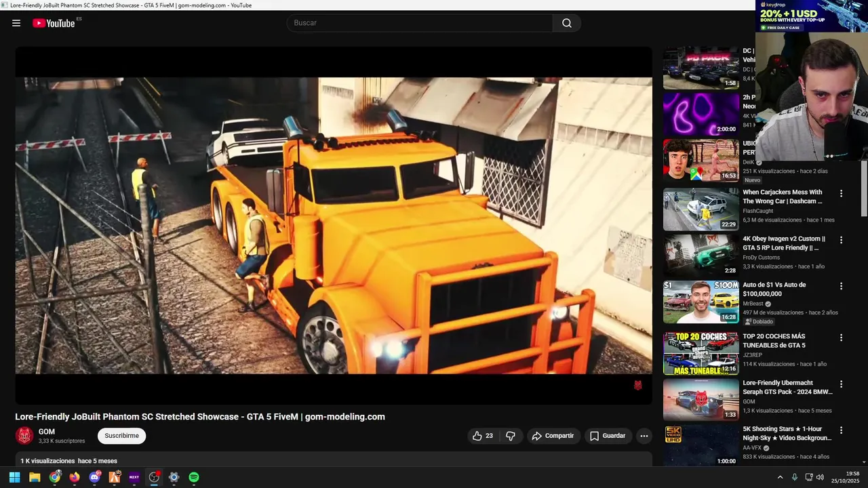Click the Doblado badge under MrBeast video

tap(759, 321)
